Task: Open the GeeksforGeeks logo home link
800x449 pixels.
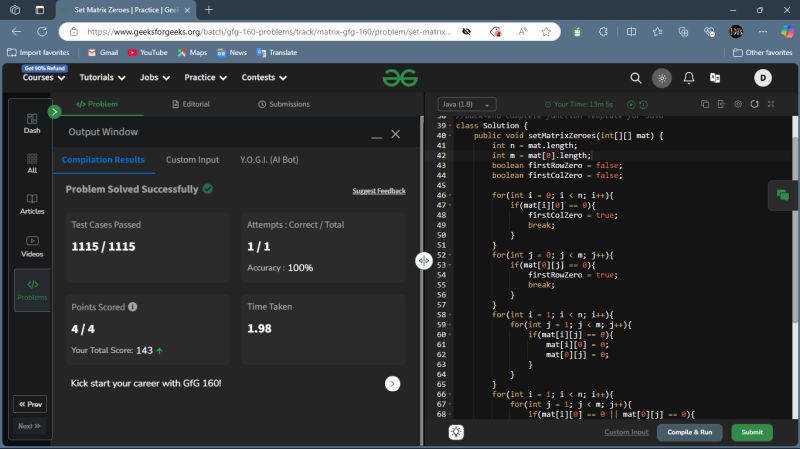Action: tap(400, 78)
